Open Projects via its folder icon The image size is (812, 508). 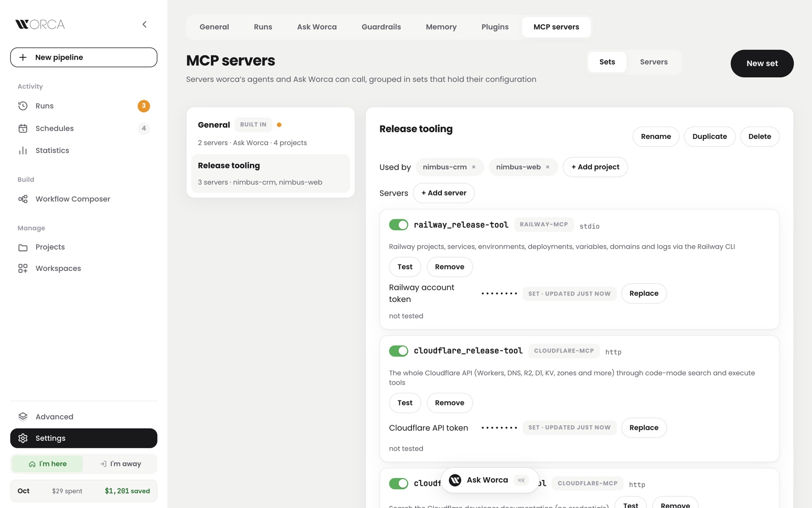coord(23,247)
